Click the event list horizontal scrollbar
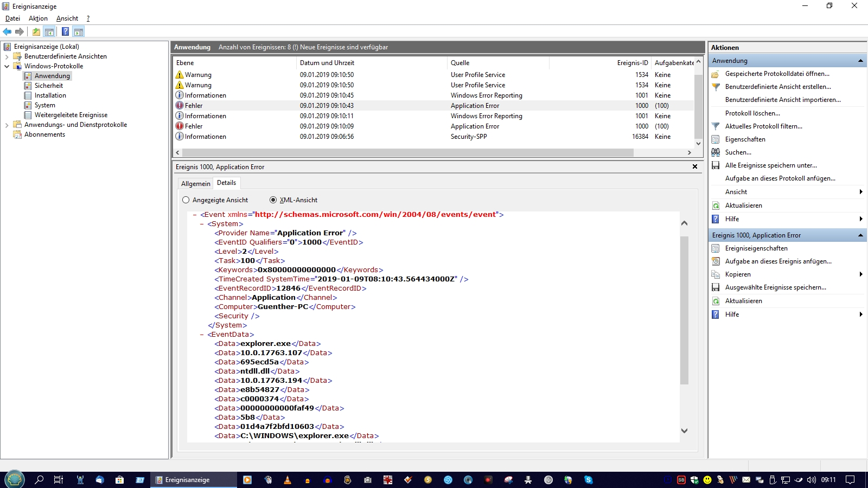This screenshot has width=868, height=488. pyautogui.click(x=407, y=153)
